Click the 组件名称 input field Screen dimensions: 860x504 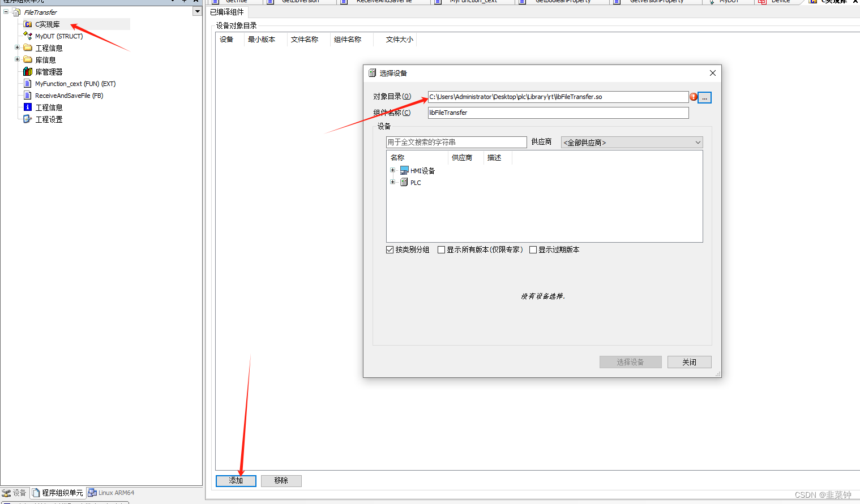[x=558, y=113]
